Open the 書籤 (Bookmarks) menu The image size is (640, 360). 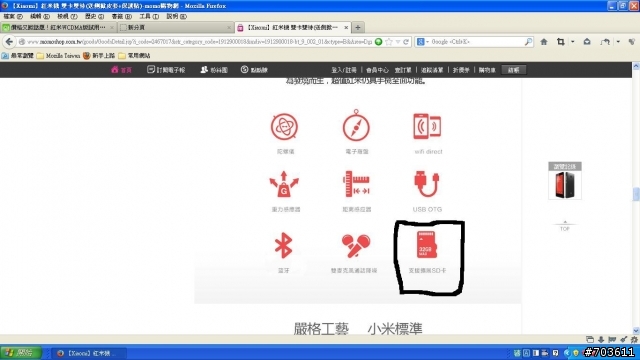tap(121, 16)
